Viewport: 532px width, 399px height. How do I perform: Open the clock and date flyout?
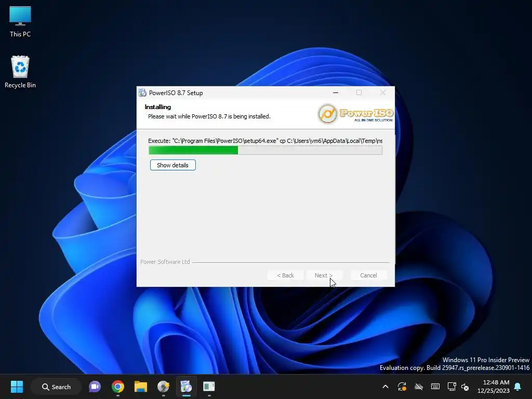(494, 387)
